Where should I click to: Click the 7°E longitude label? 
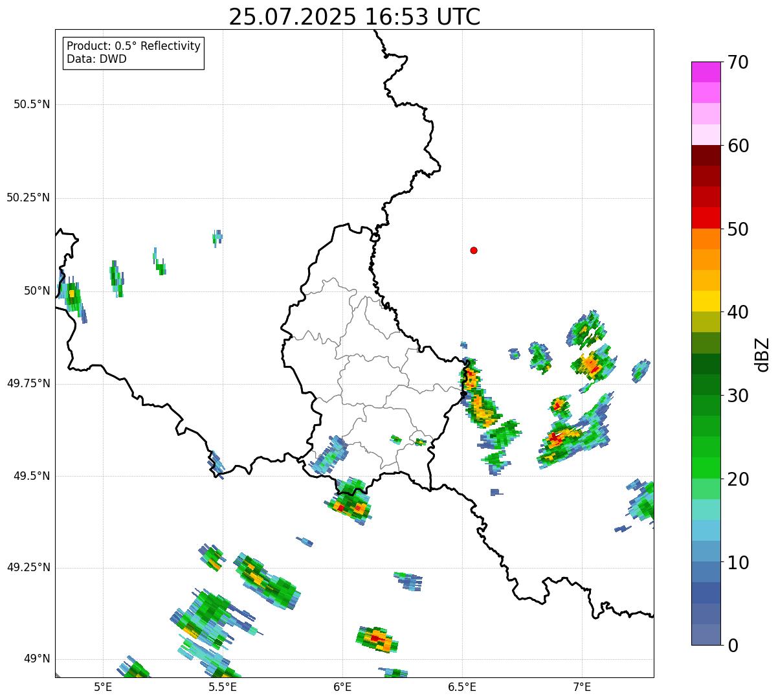coord(582,687)
